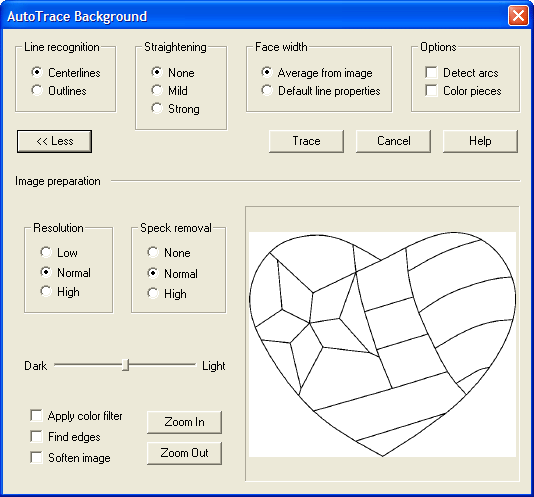Collapse dialog with the << Less button
This screenshot has height=497, width=534.
[x=54, y=141]
